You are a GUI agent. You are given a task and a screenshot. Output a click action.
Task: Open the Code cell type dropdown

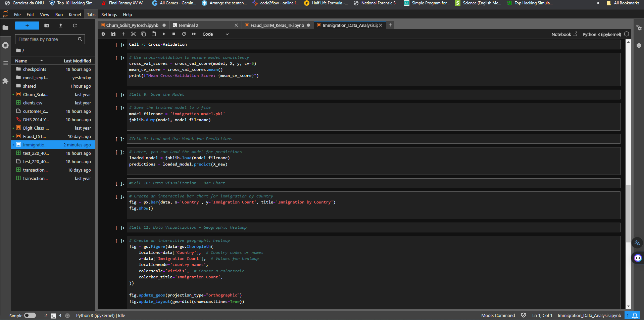215,34
